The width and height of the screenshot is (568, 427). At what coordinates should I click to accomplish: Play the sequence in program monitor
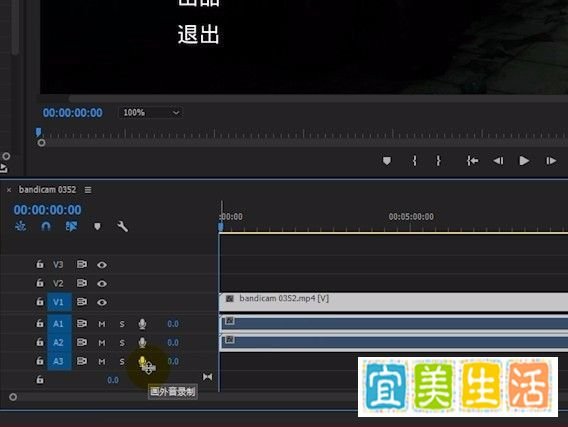524,160
